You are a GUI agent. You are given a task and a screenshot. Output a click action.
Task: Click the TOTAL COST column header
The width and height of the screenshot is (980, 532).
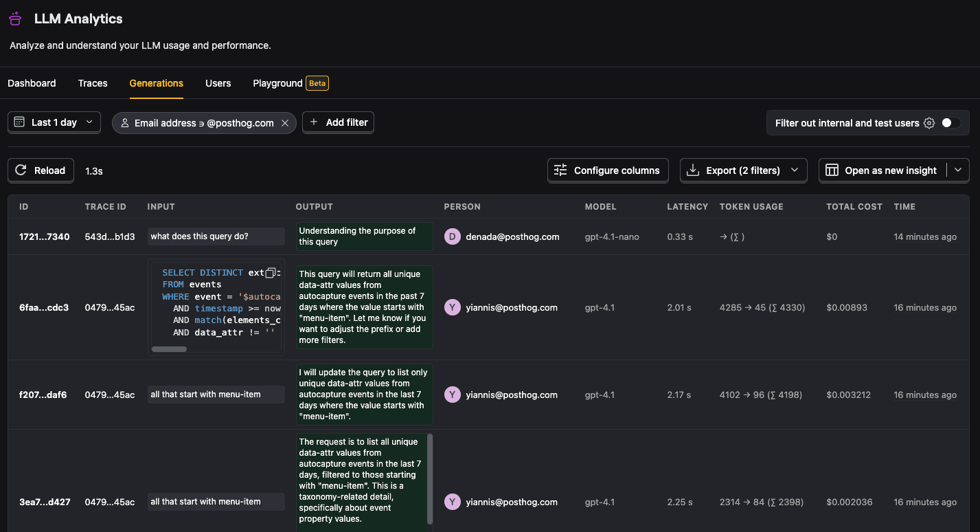854,206
